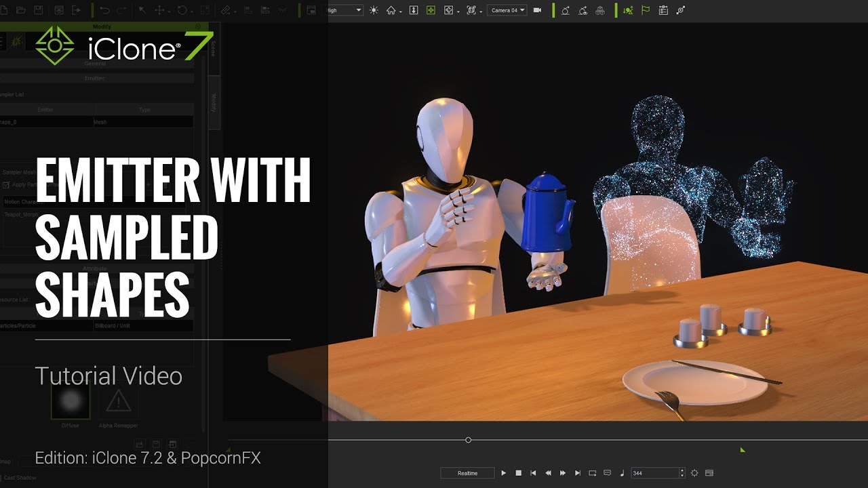868x488 pixels.
Task: Click the clipboard checklist icon
Action: 663,10
